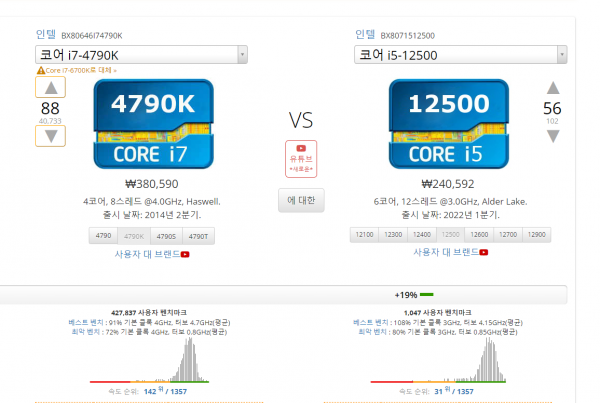Image resolution: width=600 pixels, height=403 pixels.
Task: Upvote the Core i5-12500
Action: 553,88
